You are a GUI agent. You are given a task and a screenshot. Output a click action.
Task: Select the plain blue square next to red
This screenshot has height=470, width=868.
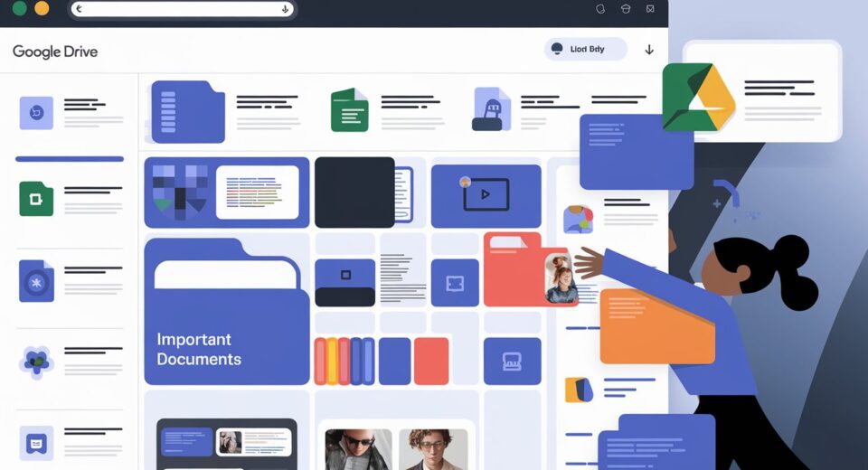tap(395, 361)
